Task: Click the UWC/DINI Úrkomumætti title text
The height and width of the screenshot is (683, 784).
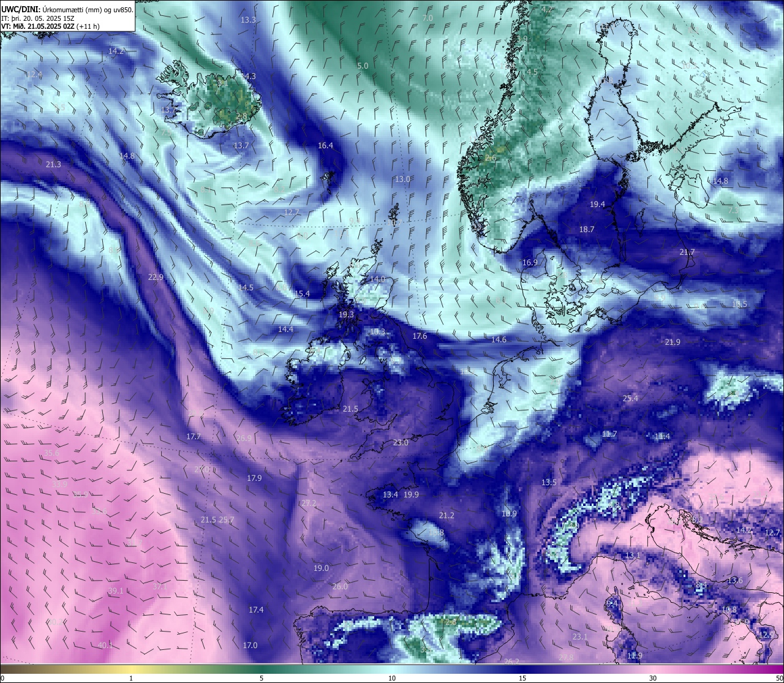Action: [x=67, y=9]
